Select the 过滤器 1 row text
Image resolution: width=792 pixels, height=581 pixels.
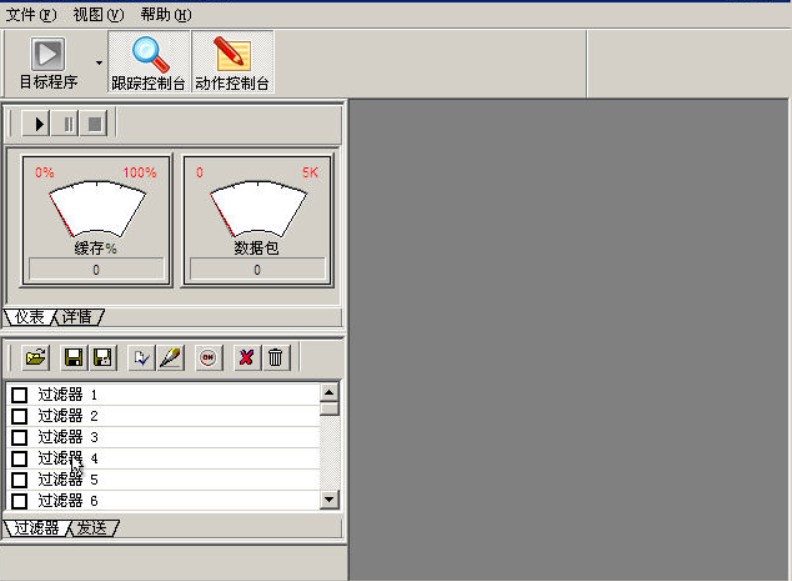[67, 395]
